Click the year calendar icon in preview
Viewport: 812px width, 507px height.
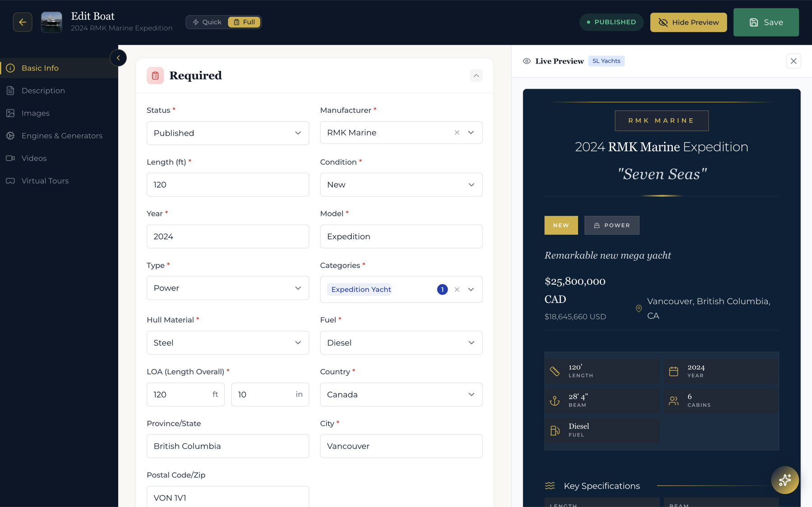coord(673,371)
